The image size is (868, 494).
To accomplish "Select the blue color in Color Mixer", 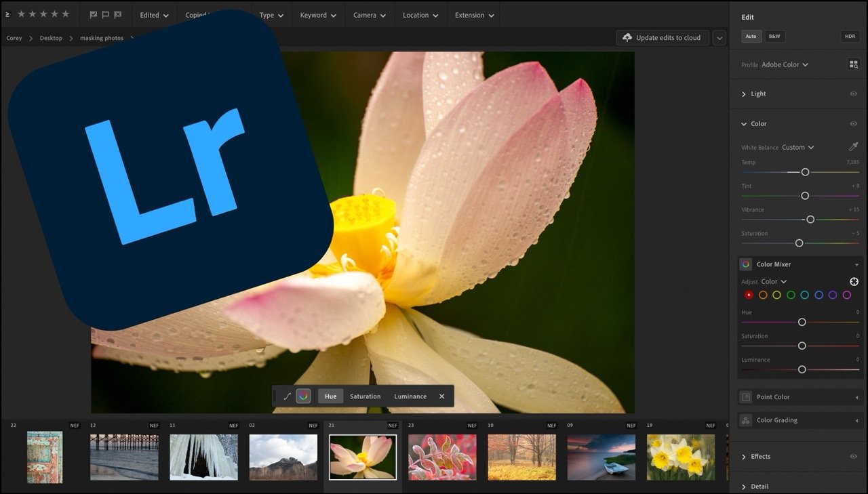I will point(818,295).
